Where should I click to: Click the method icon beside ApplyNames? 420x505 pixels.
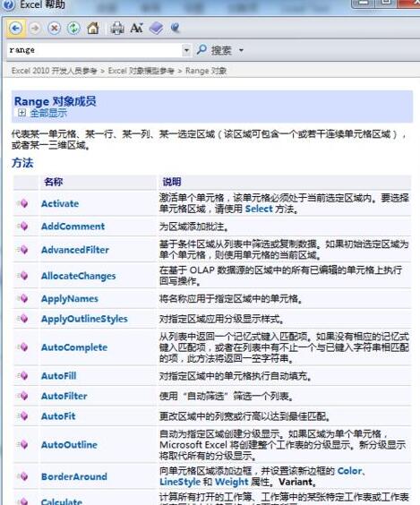(23, 298)
